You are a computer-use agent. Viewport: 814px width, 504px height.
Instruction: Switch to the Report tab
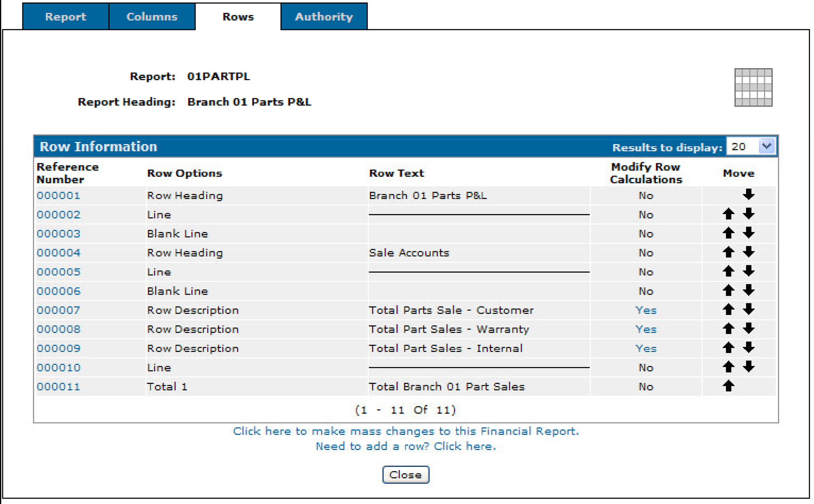[x=66, y=17]
